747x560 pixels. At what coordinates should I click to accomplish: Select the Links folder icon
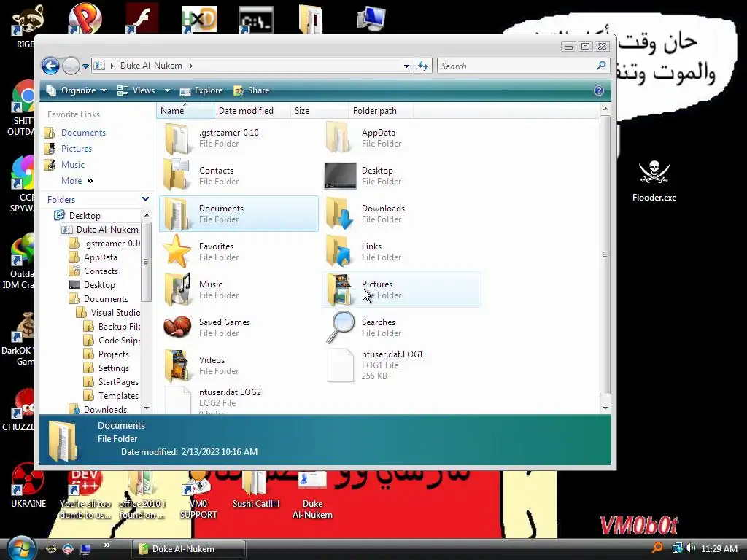[339, 252]
